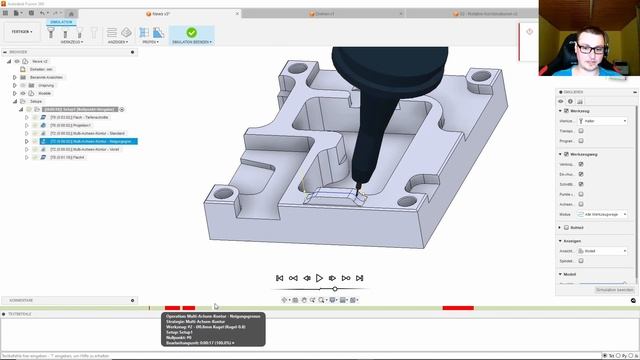Open the viewports icon in navigation bar
This screenshot has height=360, width=640.
(353, 300)
